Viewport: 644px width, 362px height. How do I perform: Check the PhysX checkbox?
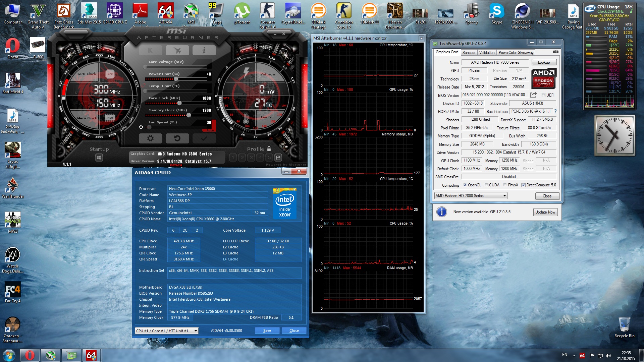(x=505, y=185)
